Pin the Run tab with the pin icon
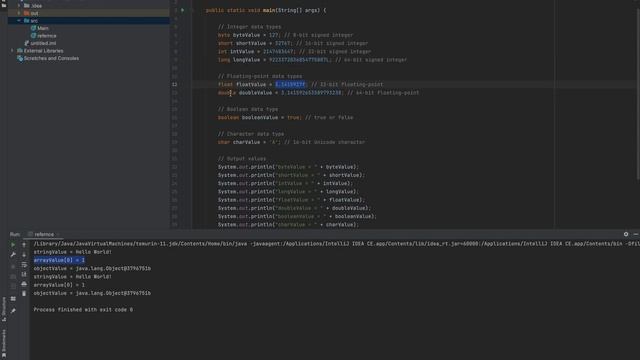The width and height of the screenshot is (640, 360). click(x=13, y=311)
